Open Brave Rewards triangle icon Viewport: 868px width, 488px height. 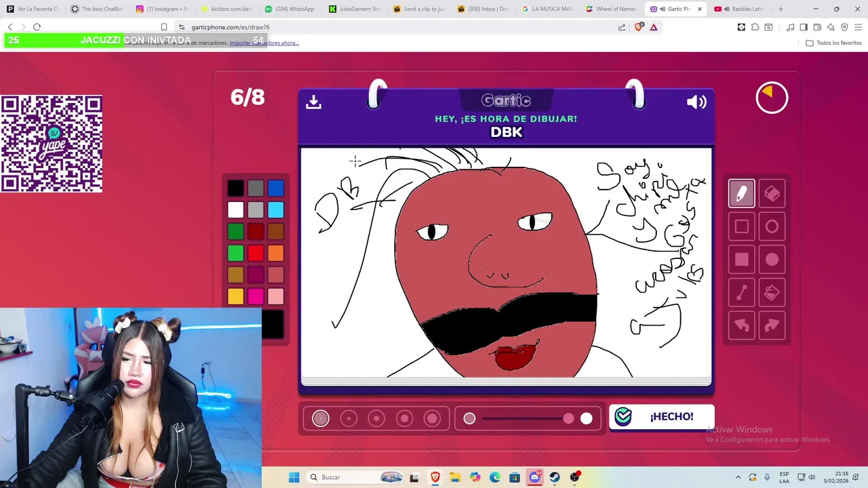(654, 27)
